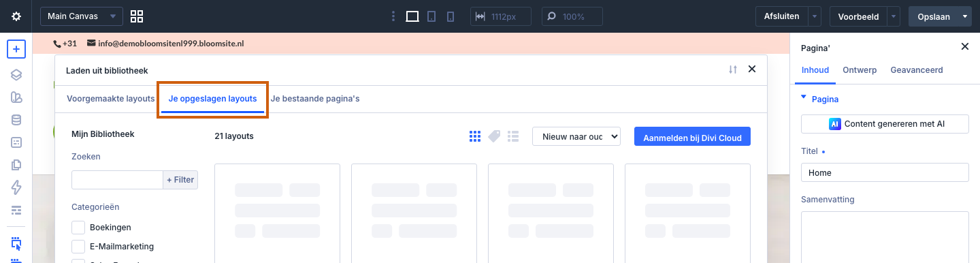The width and height of the screenshot is (980, 263).
Task: Expand the Opslaan dropdown arrow
Action: (965, 16)
